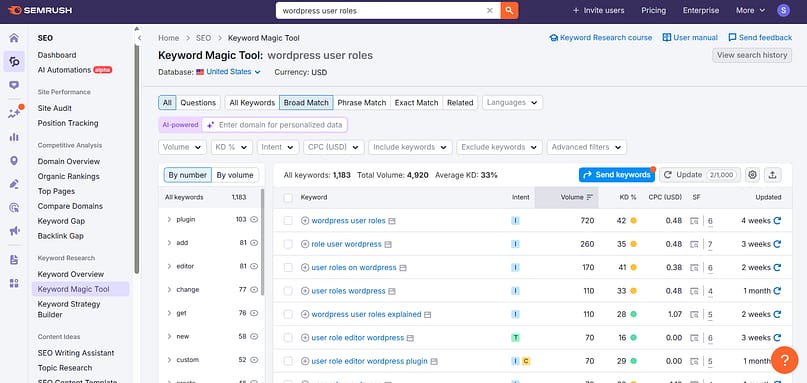This screenshot has width=807, height=383.
Task: Open the Volume filter dropdown
Action: [182, 147]
